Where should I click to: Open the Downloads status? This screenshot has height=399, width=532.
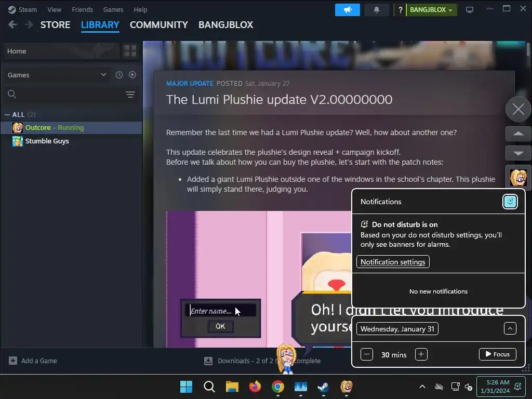coord(262,361)
